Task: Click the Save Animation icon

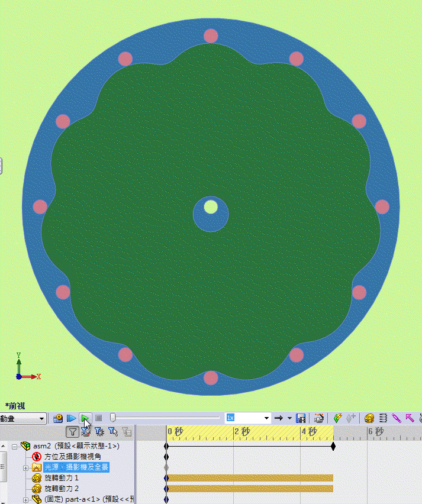Action: coord(301,418)
